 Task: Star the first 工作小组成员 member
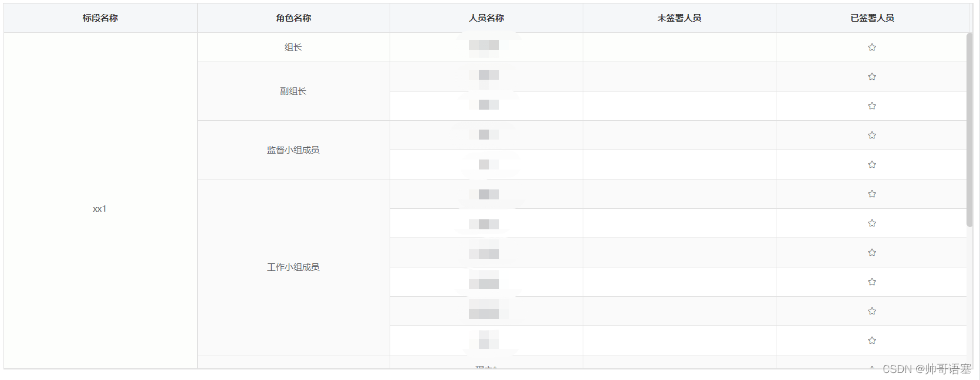(872, 194)
